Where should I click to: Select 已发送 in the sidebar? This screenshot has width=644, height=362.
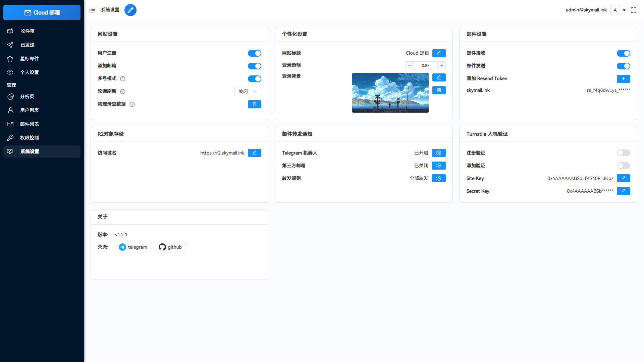[x=27, y=45]
